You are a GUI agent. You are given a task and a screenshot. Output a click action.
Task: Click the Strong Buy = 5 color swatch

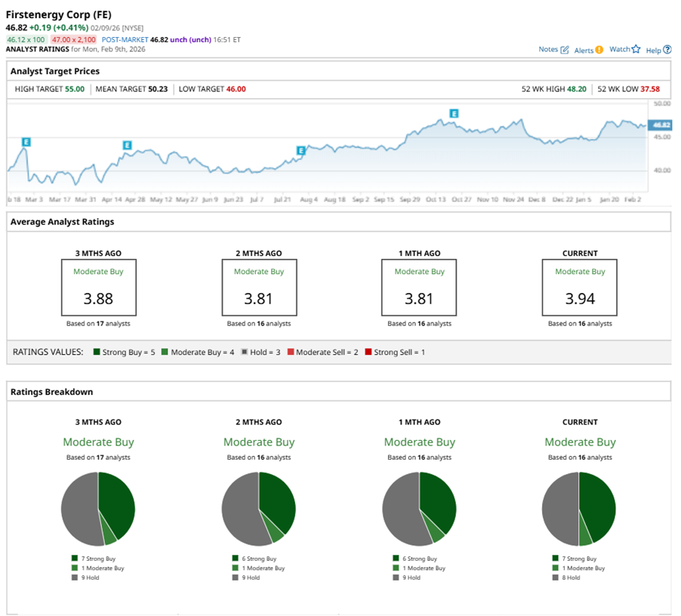tap(97, 352)
